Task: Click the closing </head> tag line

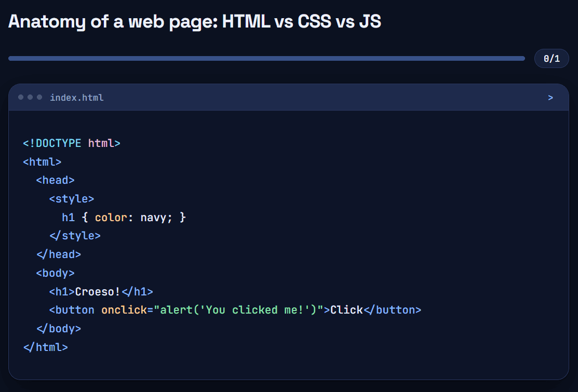Action: pos(59,254)
